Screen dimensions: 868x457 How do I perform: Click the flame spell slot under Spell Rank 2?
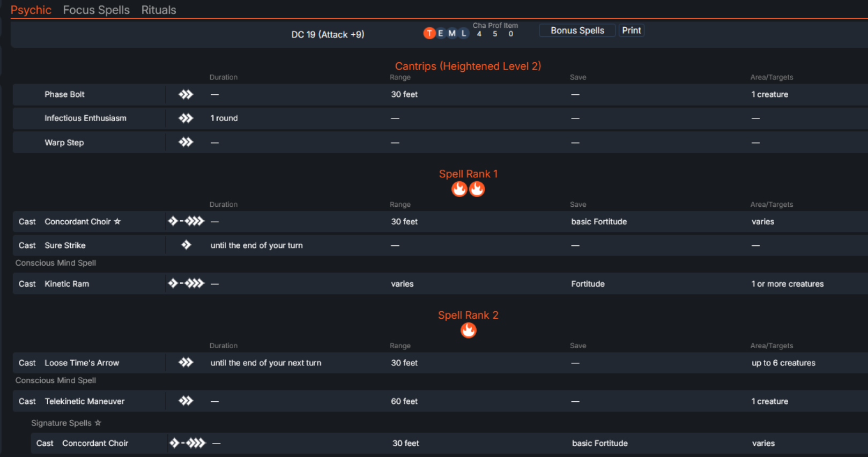click(x=469, y=330)
